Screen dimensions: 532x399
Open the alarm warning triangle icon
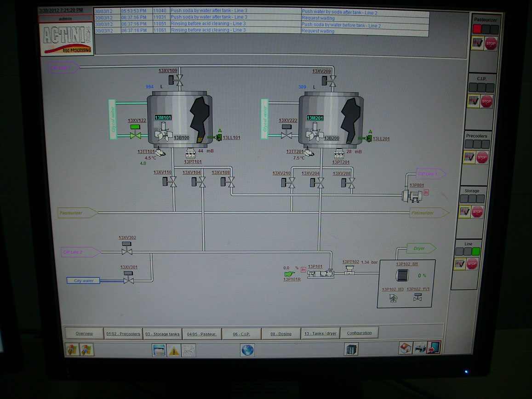(174, 351)
